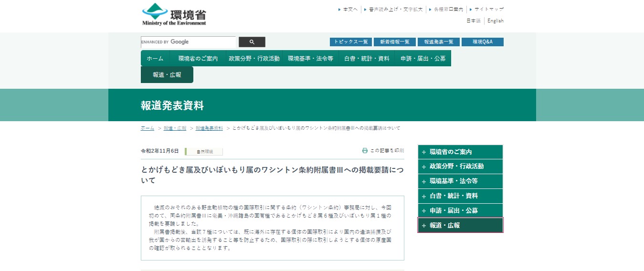
Task: Expand plus icon for 白書・統計・資料 sidebar
Action: click(x=423, y=196)
